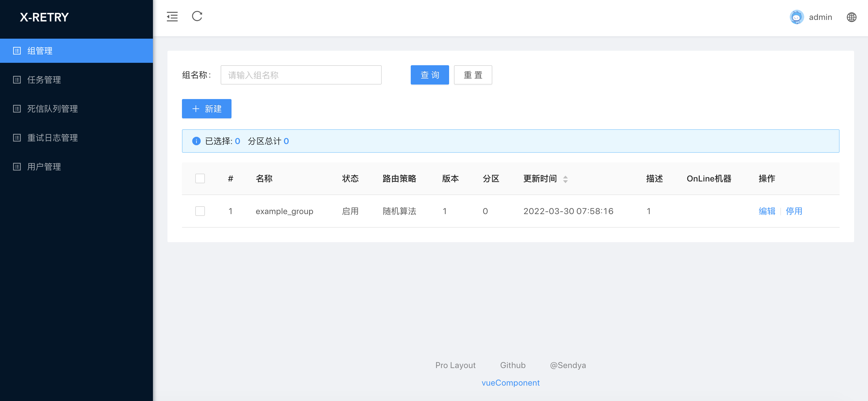
Task: Focus the 组名称 input field
Action: point(300,75)
